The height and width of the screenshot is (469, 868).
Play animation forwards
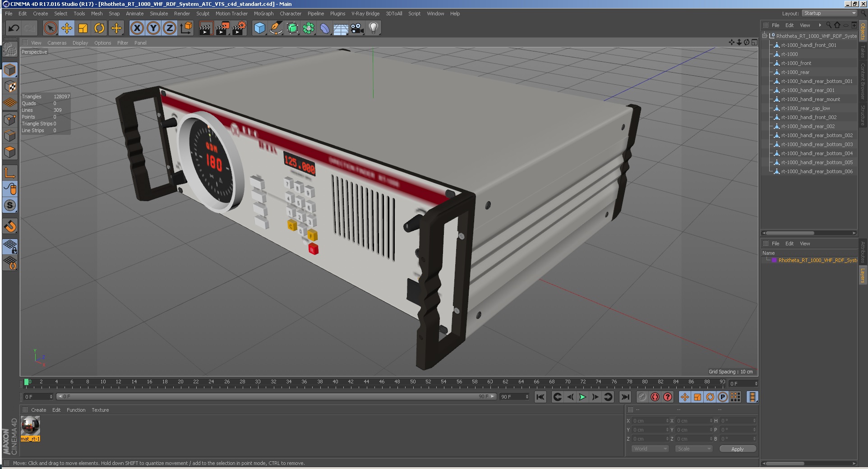point(582,397)
